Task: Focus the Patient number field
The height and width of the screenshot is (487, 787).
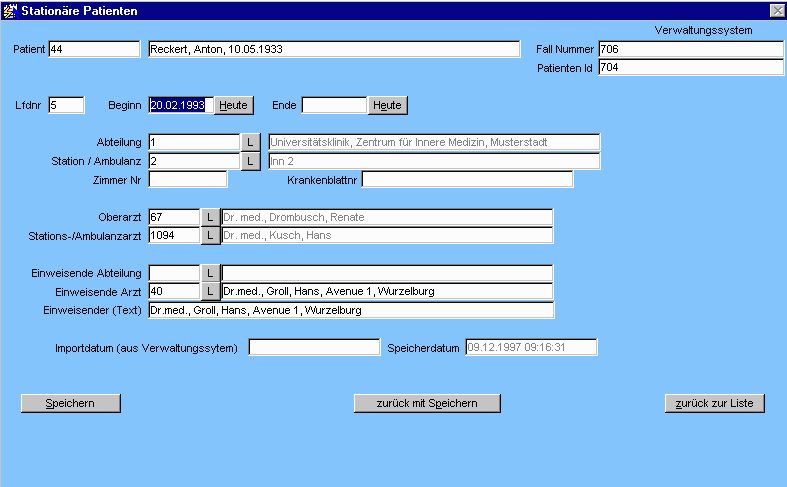Action: click(94, 49)
